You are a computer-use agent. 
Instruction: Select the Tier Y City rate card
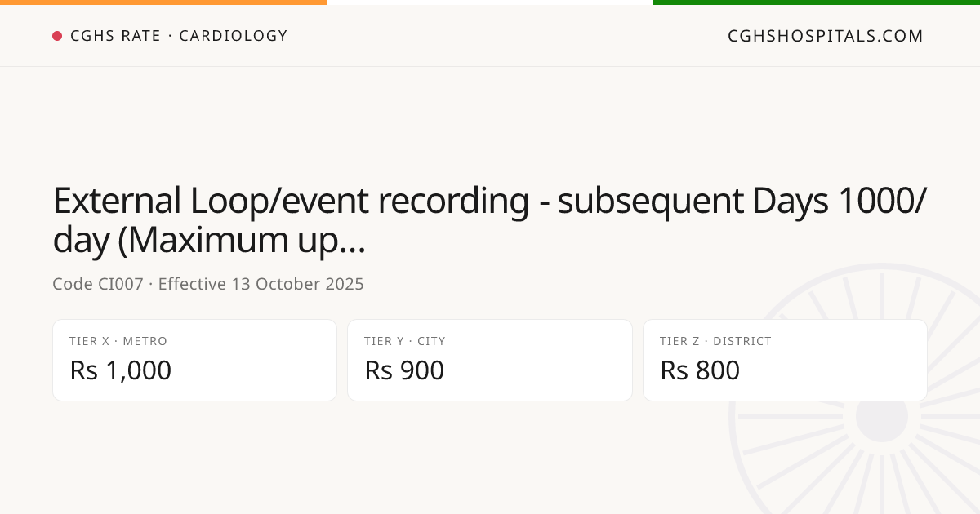pos(490,360)
